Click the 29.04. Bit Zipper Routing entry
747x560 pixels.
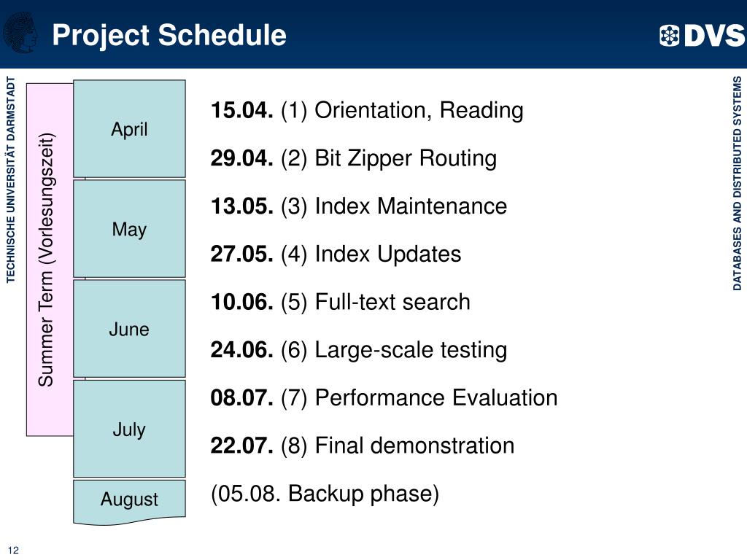(354, 158)
